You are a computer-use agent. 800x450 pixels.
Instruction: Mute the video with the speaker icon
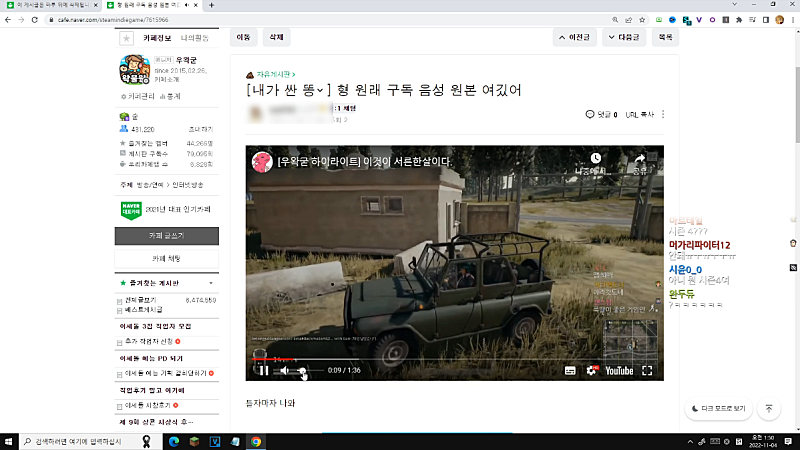[285, 371]
